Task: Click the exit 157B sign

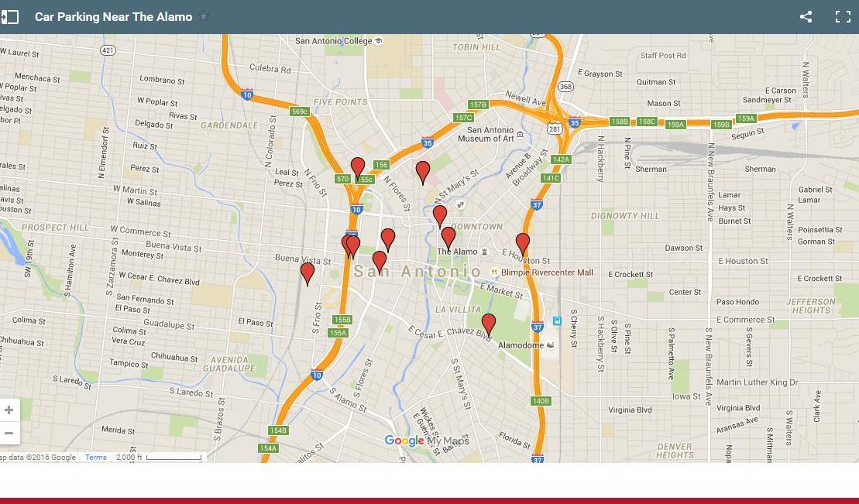Action: point(478,105)
